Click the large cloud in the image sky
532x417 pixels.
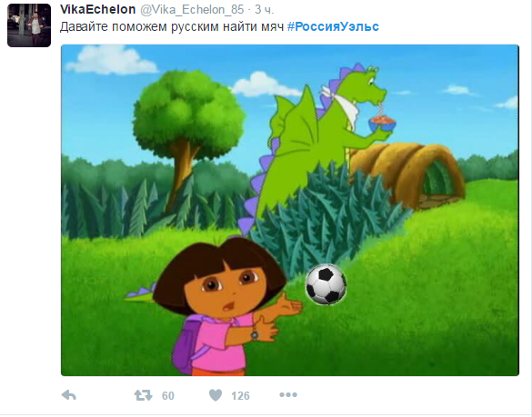click(x=112, y=60)
